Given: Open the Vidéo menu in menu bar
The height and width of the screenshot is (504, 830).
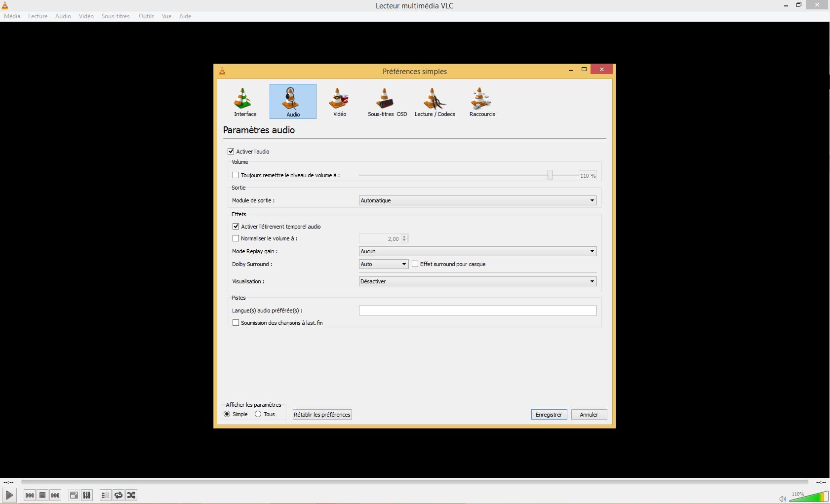Looking at the screenshot, I should click(x=86, y=16).
